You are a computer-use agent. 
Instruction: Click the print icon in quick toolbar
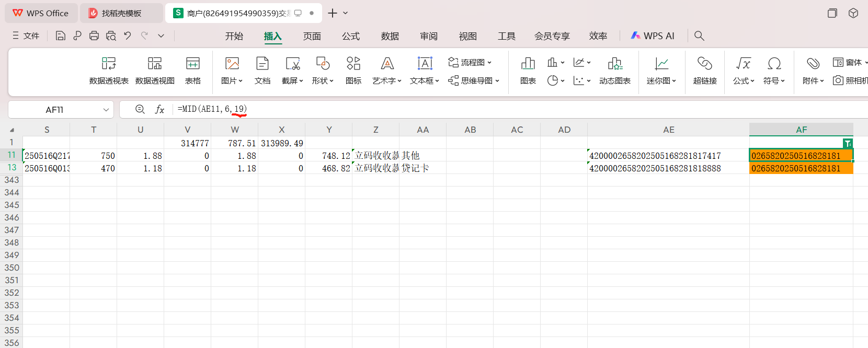[94, 36]
